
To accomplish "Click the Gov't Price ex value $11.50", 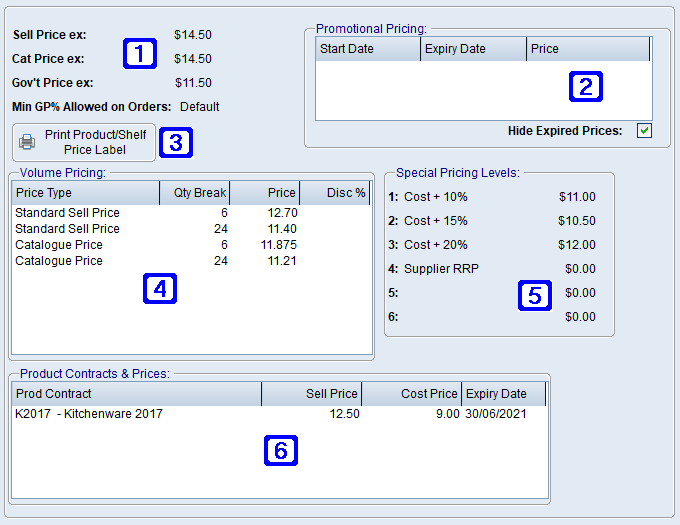I will (x=193, y=83).
